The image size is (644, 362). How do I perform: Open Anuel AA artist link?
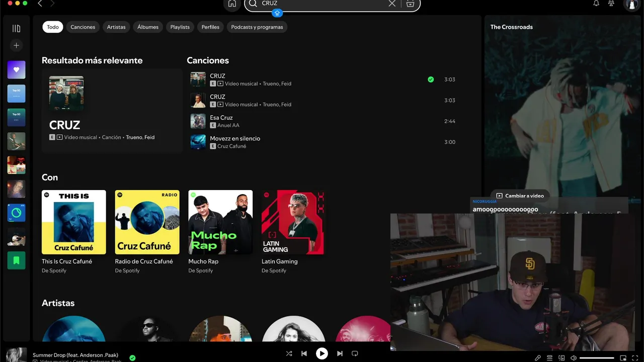228,125
